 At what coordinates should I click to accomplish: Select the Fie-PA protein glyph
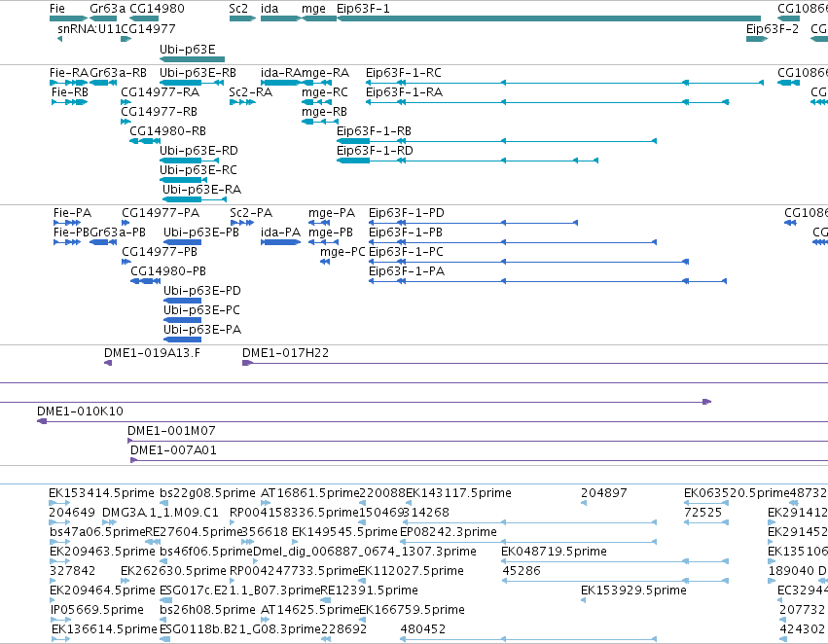(x=67, y=223)
